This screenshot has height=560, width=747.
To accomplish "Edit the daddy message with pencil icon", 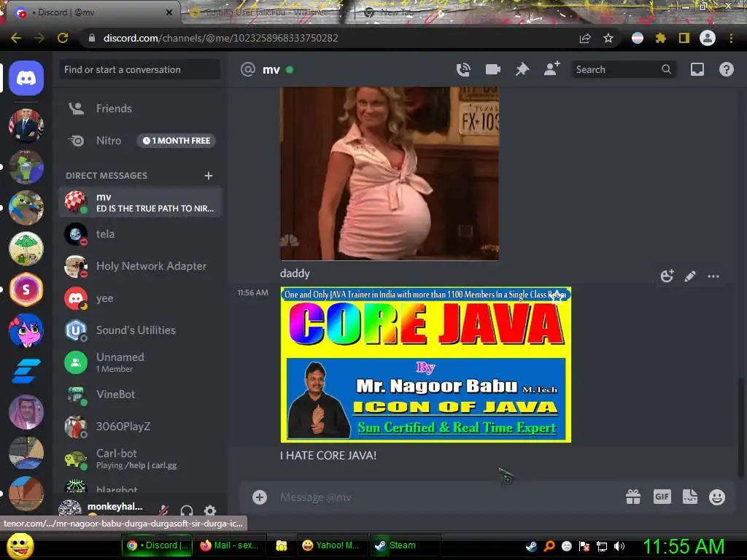I will [690, 276].
